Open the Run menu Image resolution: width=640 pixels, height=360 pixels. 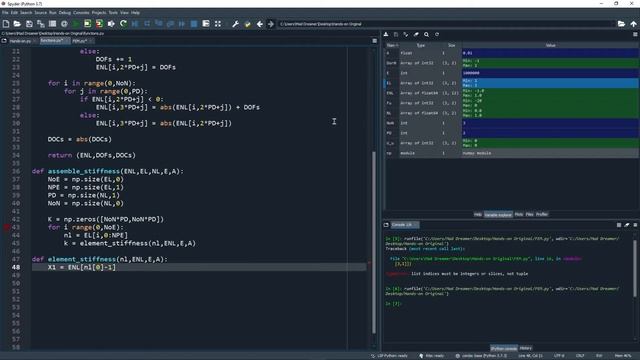(53, 13)
